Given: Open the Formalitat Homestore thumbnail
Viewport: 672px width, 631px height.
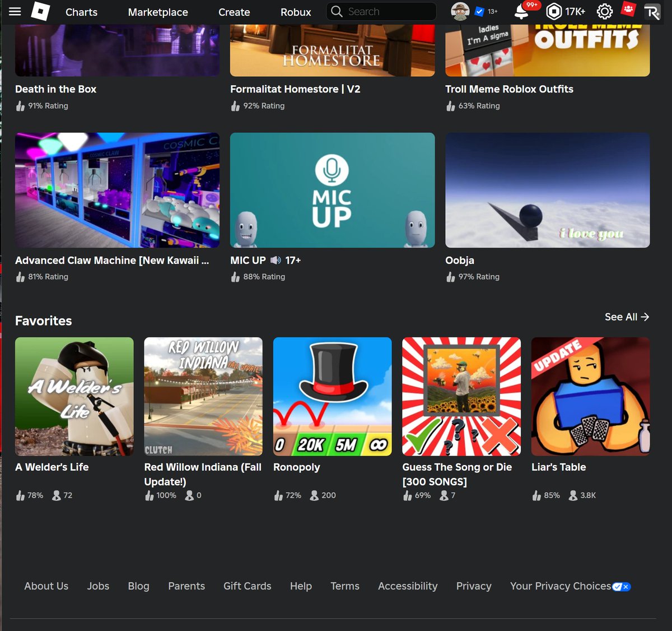Looking at the screenshot, I should click(332, 49).
